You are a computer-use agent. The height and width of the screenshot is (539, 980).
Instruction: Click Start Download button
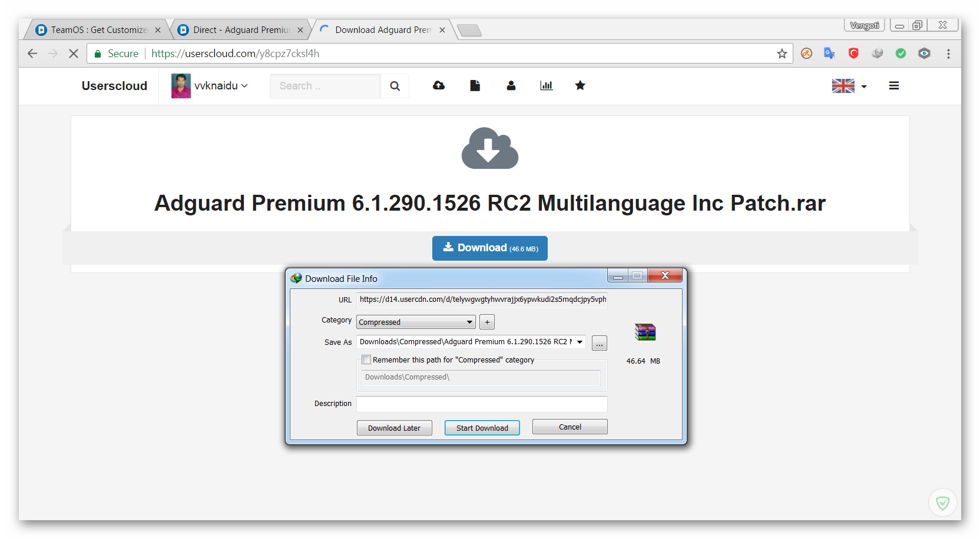pyautogui.click(x=482, y=428)
